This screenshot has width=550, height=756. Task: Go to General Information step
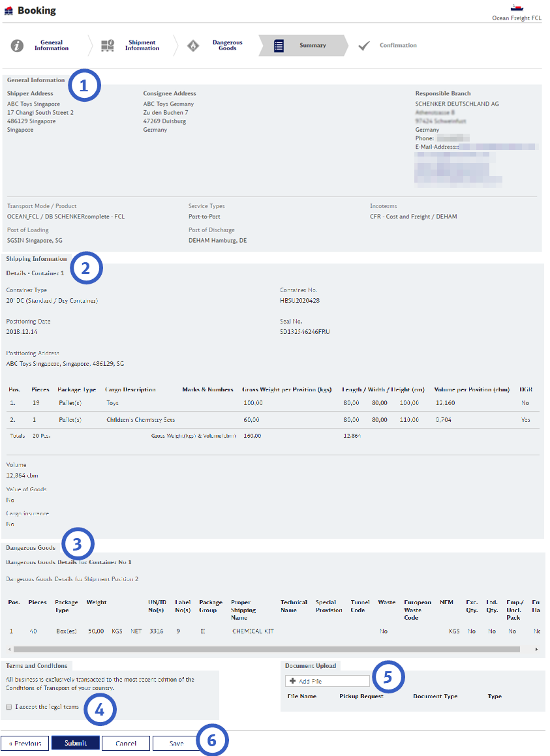coord(51,45)
